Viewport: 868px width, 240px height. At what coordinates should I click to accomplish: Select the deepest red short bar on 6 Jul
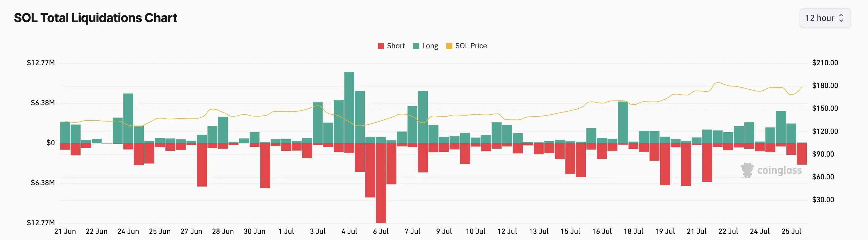(381, 183)
